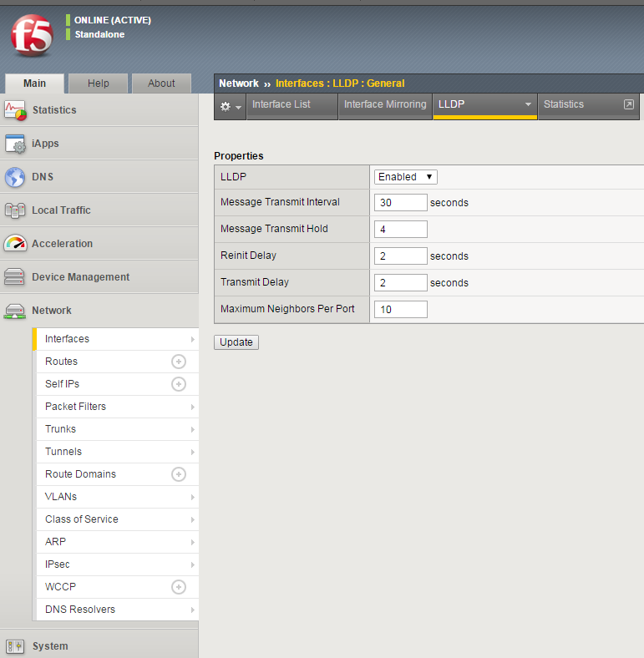Open the Network breadcrumb link
The height and width of the screenshot is (658, 644).
(x=239, y=84)
